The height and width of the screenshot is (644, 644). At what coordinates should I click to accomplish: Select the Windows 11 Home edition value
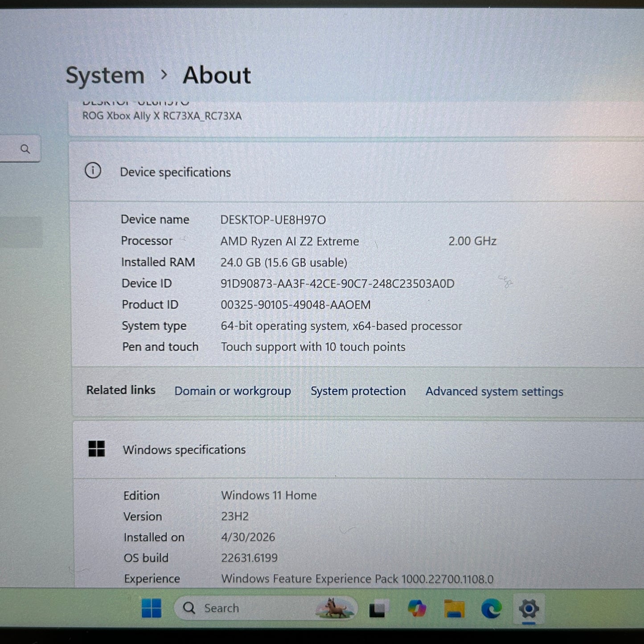point(269,495)
